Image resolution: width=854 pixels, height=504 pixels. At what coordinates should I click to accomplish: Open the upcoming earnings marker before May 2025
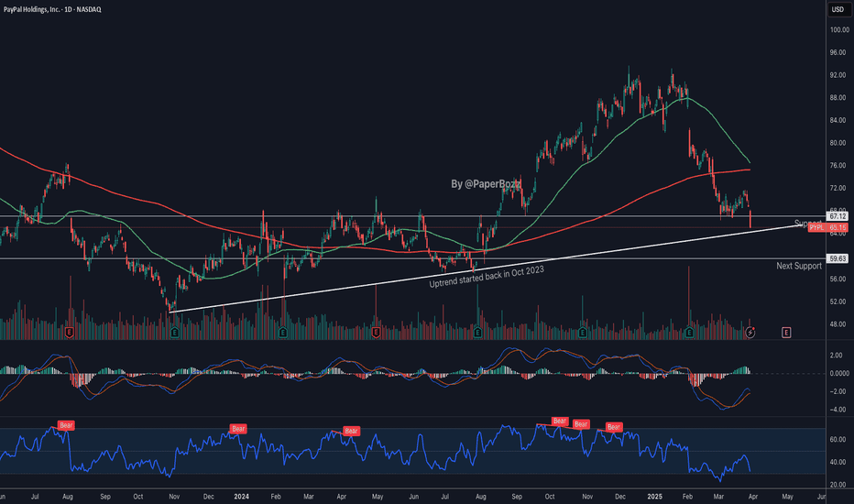click(786, 333)
